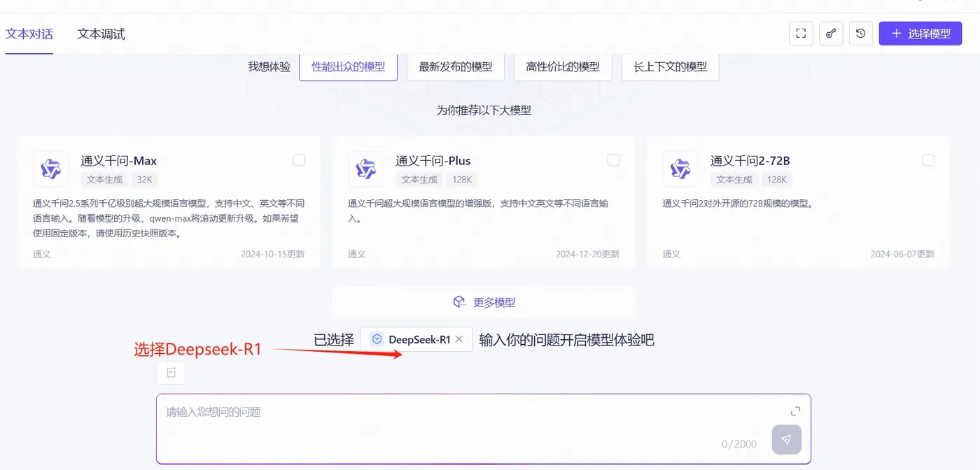Open the conversation history clock icon
This screenshot has width=980, height=470.
[x=860, y=34]
